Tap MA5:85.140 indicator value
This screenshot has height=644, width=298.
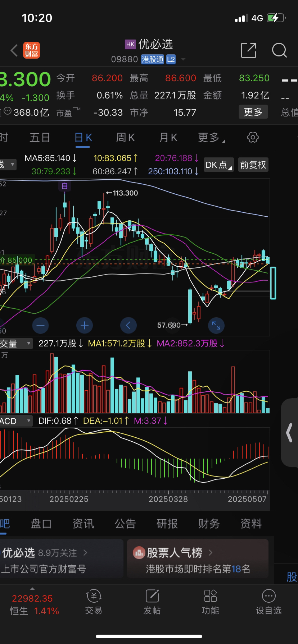coord(51,158)
